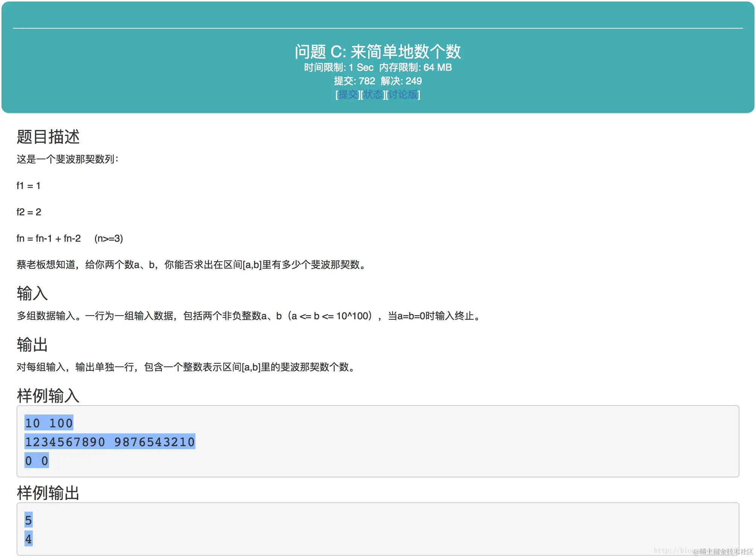This screenshot has width=756, height=558.
Task: Click the recurrence 'fn = fn-1 + fn-2' line
Action: 49,238
